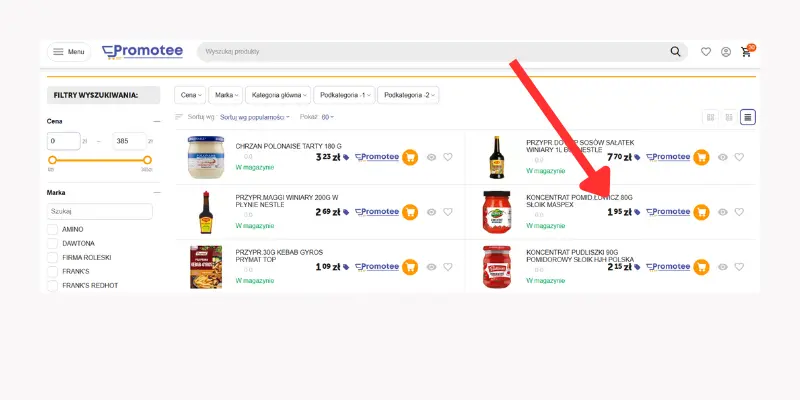Quick view Chrzan Polonaise eye icon

click(432, 157)
